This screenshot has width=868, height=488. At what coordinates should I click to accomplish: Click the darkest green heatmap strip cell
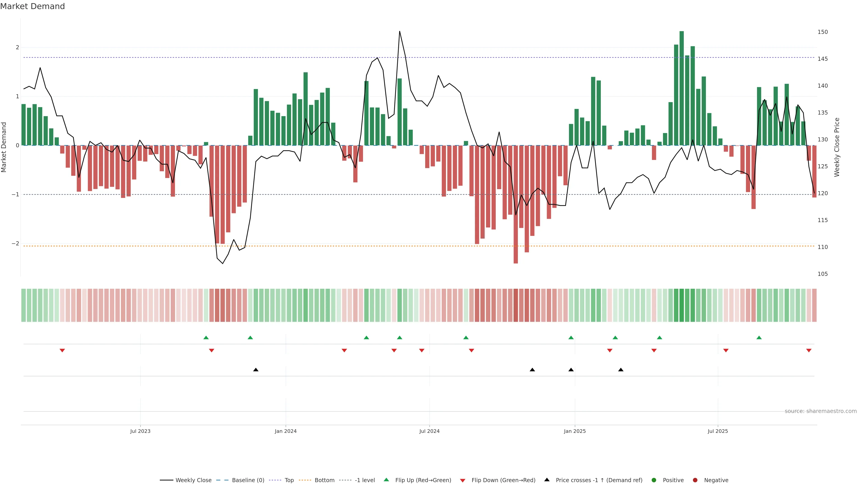tap(682, 305)
